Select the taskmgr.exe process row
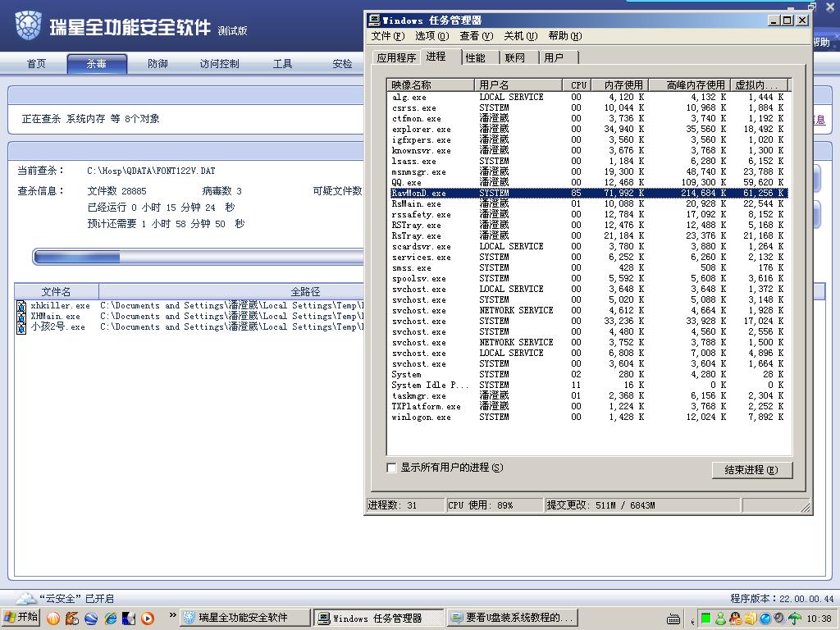Image resolution: width=840 pixels, height=630 pixels. 589,396
